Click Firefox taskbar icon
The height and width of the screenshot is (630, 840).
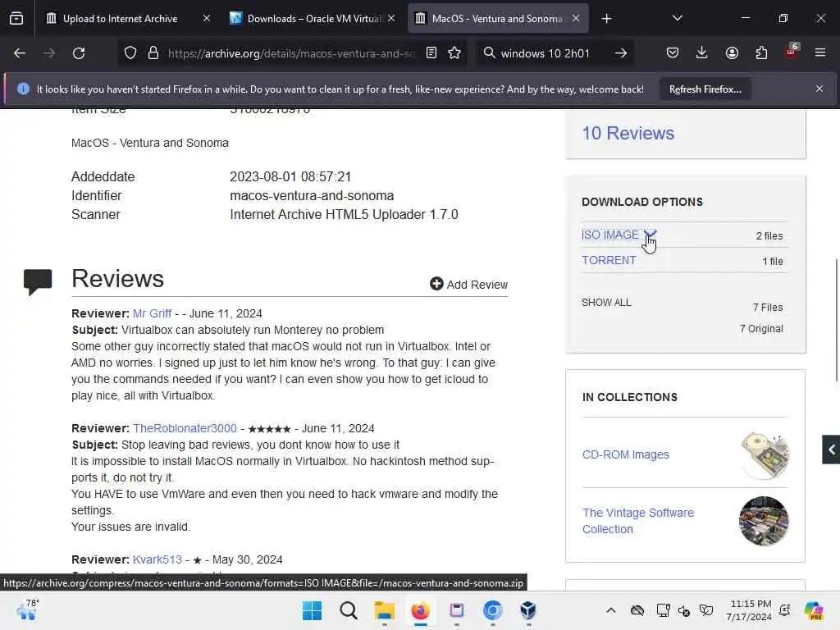click(x=421, y=610)
